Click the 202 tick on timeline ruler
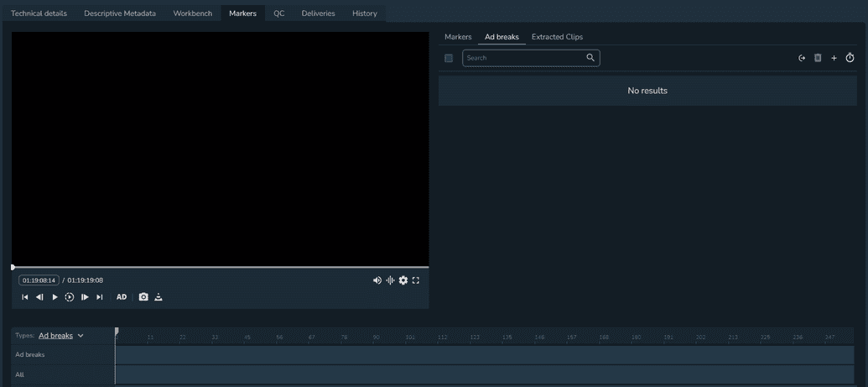The height and width of the screenshot is (387, 868). (701, 337)
